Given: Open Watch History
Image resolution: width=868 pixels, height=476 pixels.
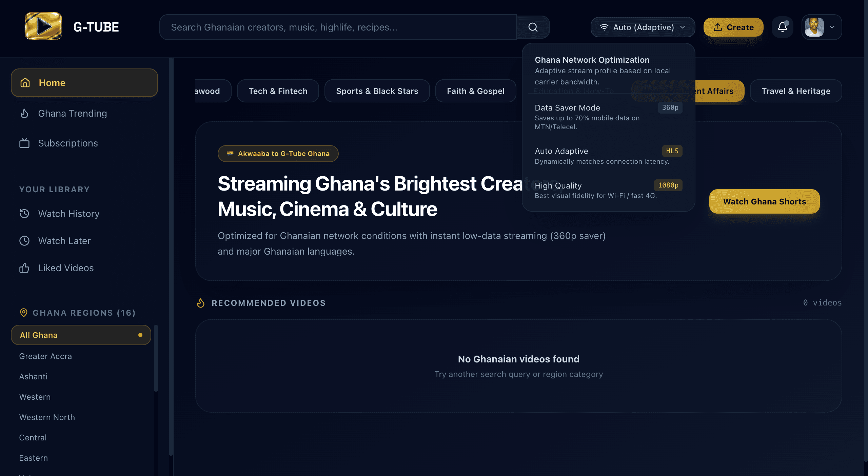Looking at the screenshot, I should [84, 214].
